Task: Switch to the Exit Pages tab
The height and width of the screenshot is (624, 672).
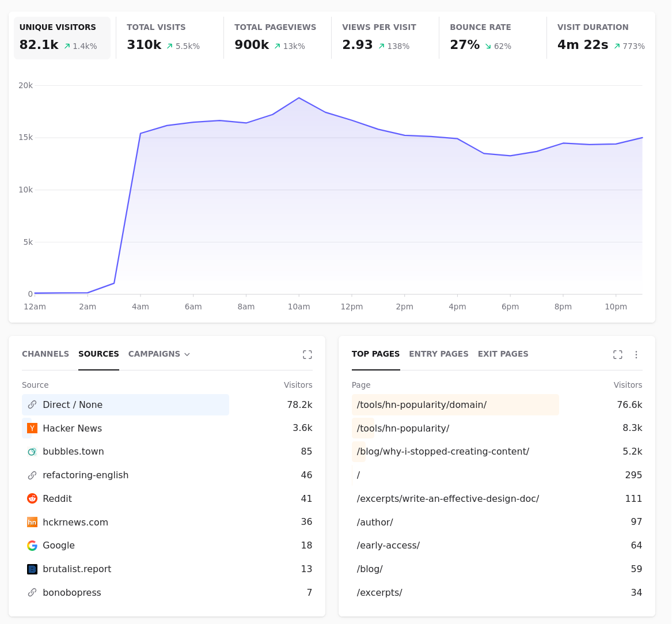Action: (x=503, y=354)
